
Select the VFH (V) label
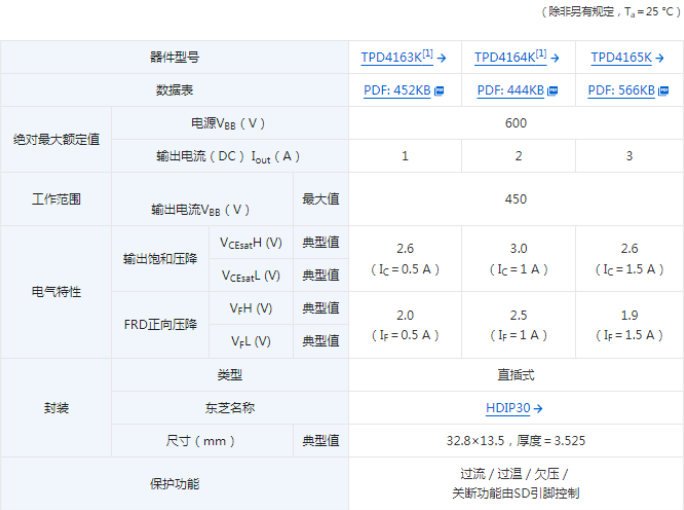click(x=251, y=308)
